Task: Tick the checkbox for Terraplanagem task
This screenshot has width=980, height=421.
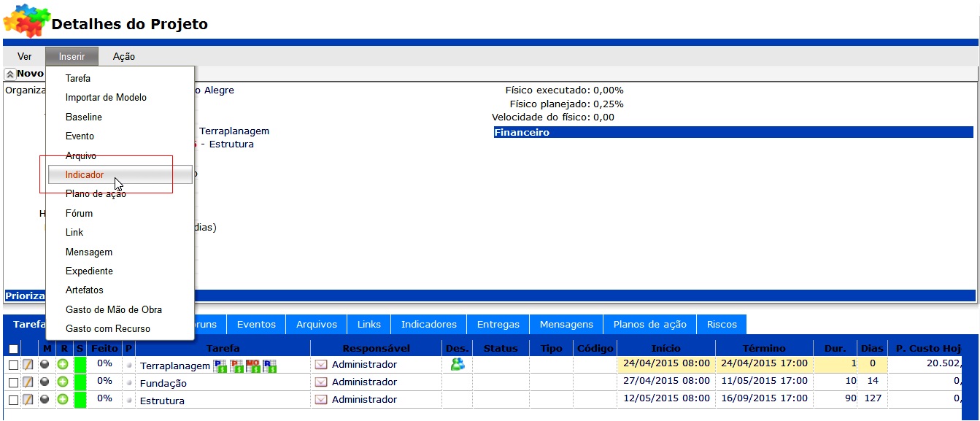Action: click(x=13, y=365)
